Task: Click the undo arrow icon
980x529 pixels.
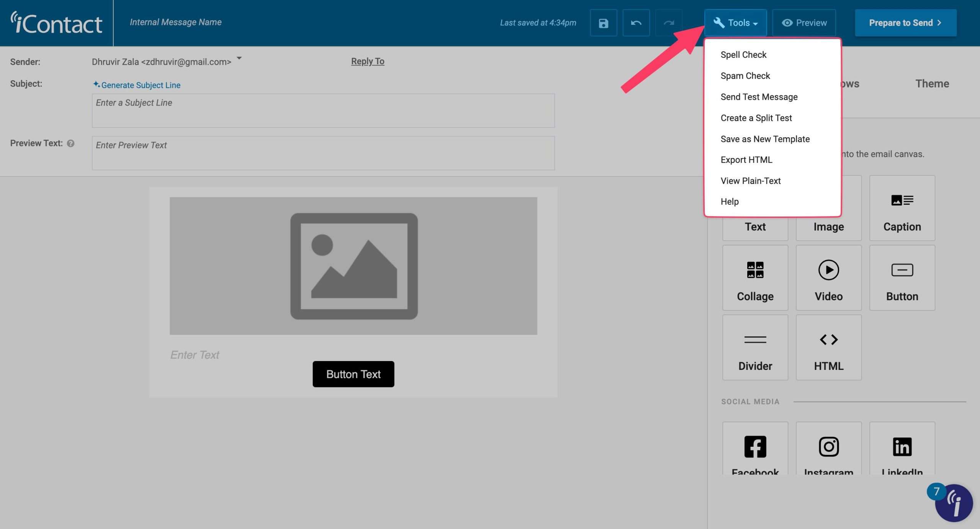Action: (x=635, y=23)
